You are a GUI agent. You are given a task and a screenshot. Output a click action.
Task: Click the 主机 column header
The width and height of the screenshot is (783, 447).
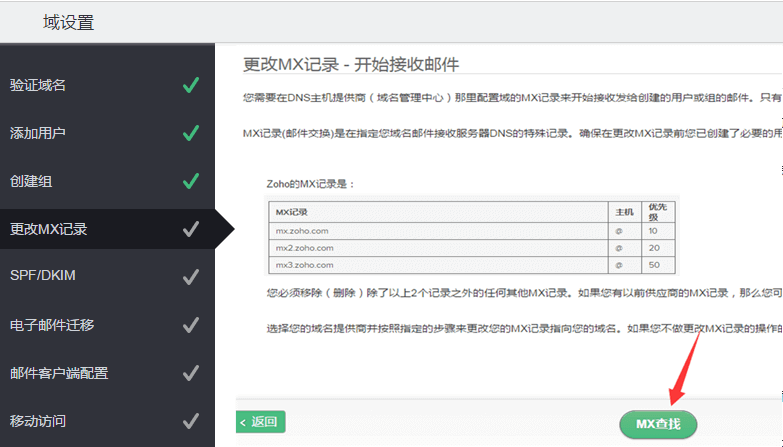coord(624,212)
